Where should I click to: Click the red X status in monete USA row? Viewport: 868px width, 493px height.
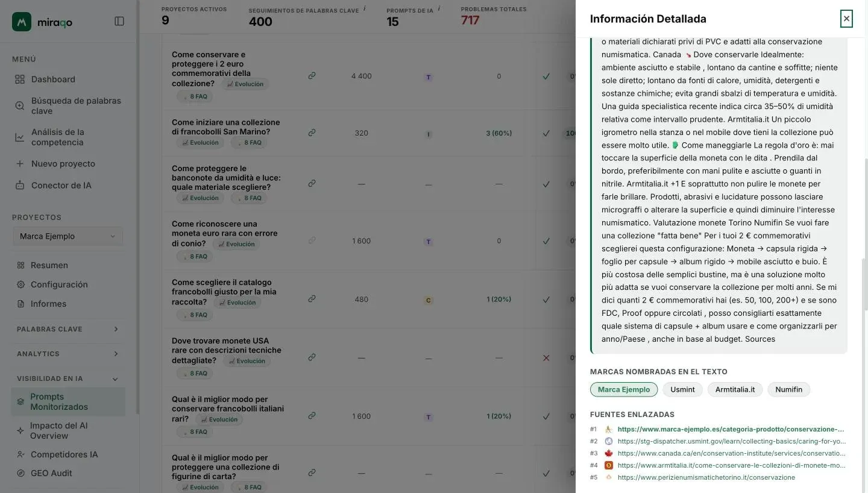(x=546, y=358)
